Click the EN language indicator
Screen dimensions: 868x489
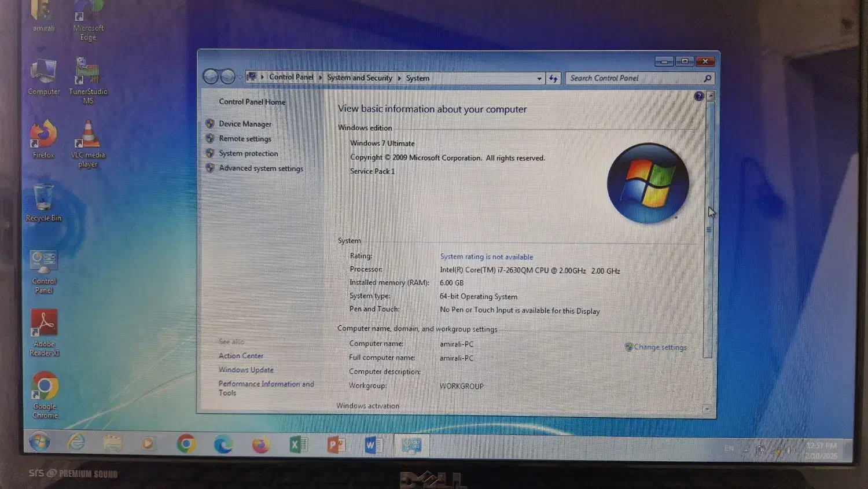(729, 448)
